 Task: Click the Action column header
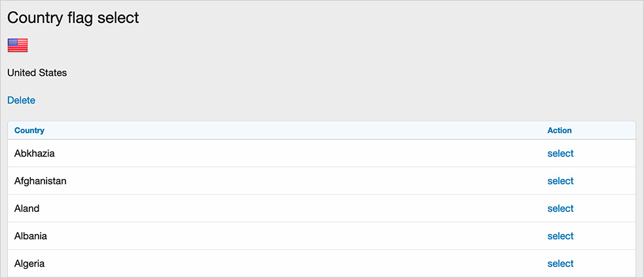(559, 130)
